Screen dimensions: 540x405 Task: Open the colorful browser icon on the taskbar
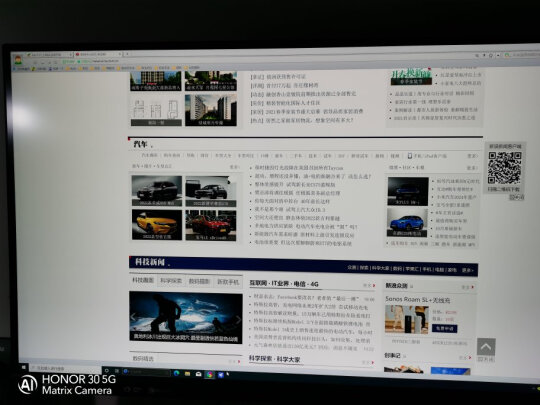[x=209, y=374]
